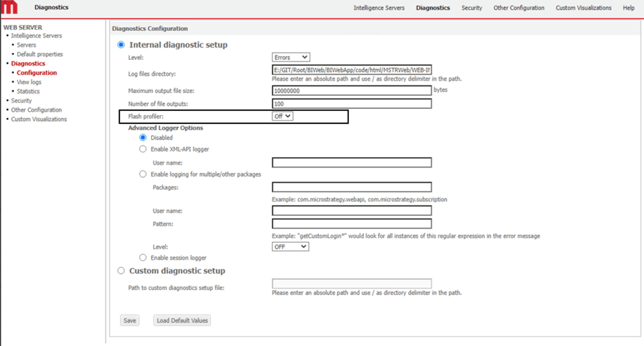Open Security in top navigation bar

[472, 8]
